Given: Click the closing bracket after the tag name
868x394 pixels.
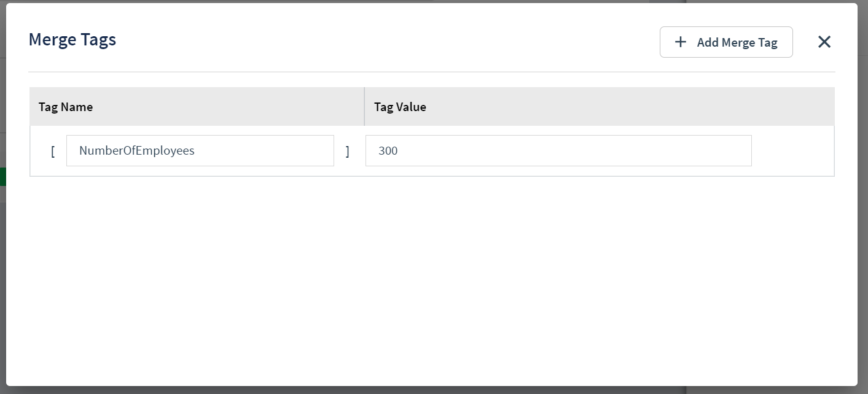Looking at the screenshot, I should click(348, 150).
